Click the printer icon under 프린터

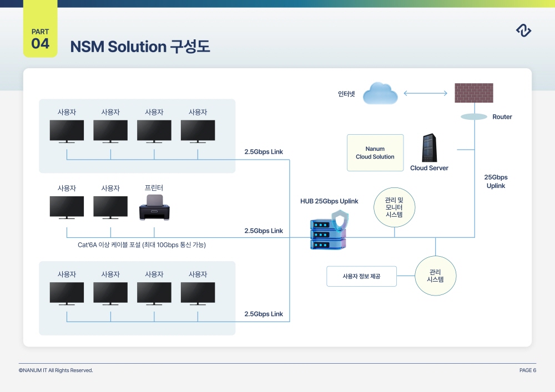[154, 207]
